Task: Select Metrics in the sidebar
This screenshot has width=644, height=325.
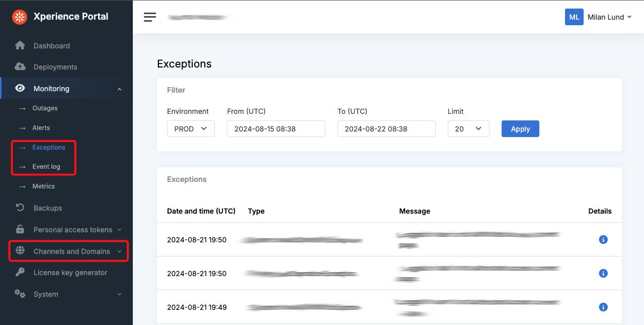Action: (x=44, y=186)
